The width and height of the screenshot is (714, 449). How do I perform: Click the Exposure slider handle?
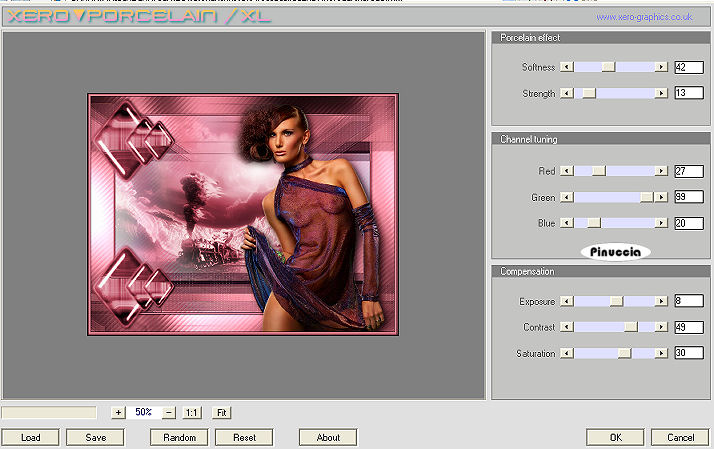[x=617, y=301]
